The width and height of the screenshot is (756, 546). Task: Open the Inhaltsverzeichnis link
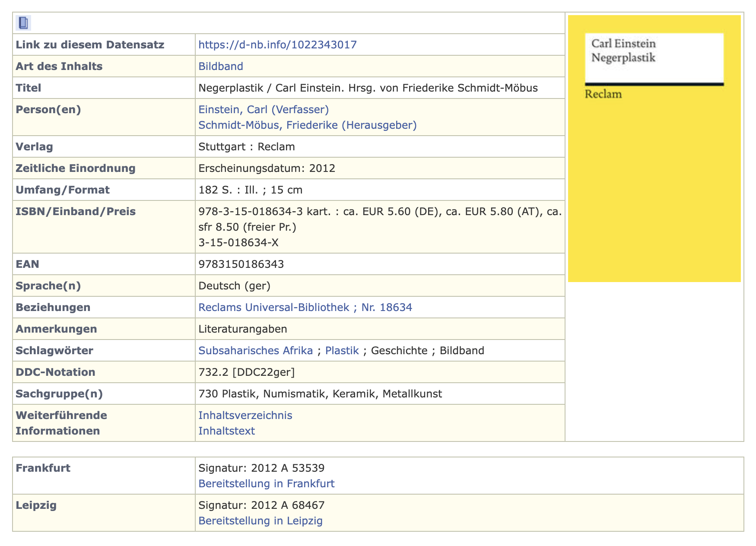click(x=245, y=416)
